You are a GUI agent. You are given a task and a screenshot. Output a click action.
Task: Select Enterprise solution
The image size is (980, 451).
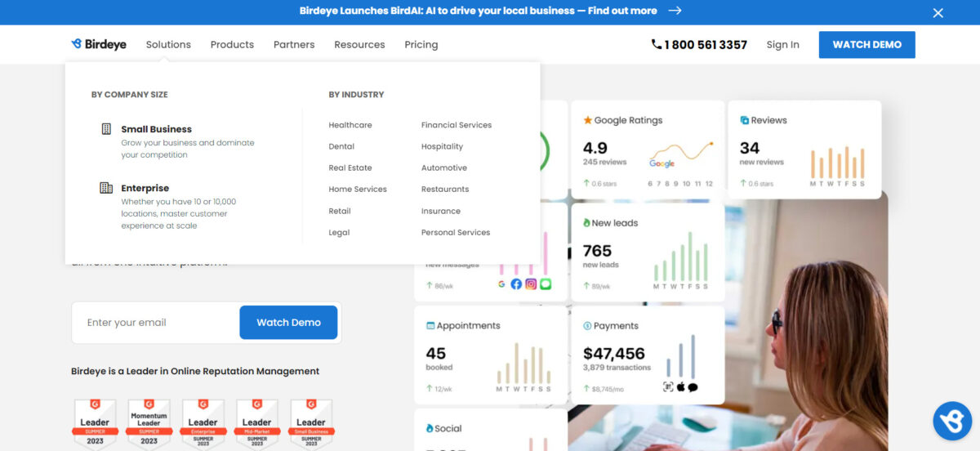pos(145,188)
